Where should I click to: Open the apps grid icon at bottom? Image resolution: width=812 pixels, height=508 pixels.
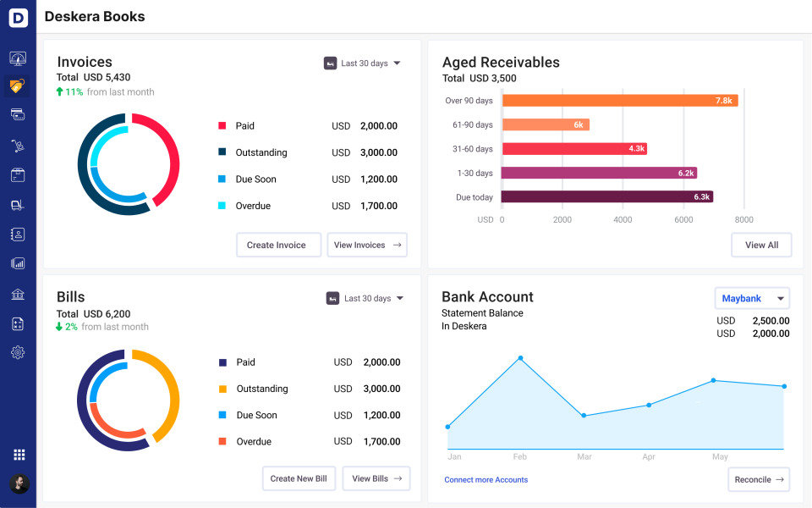coord(19,454)
